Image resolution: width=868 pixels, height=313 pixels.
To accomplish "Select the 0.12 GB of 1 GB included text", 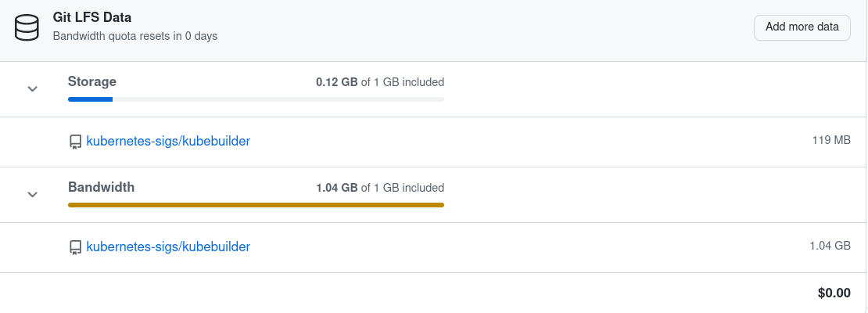I will click(x=379, y=81).
